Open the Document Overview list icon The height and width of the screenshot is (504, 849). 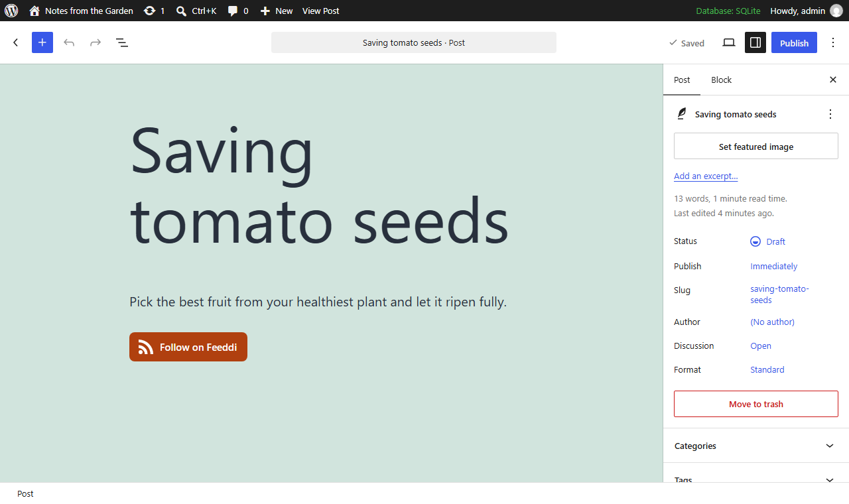[122, 42]
